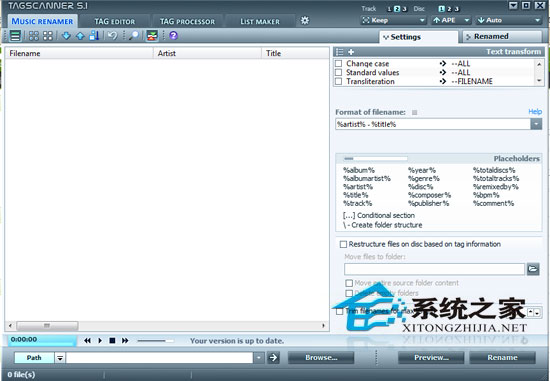
Task: Open the Auto dropdown
Action: point(509,20)
